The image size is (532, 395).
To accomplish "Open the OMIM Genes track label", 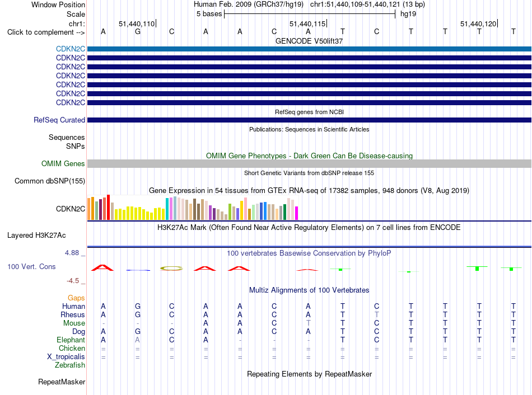I will (63, 164).
